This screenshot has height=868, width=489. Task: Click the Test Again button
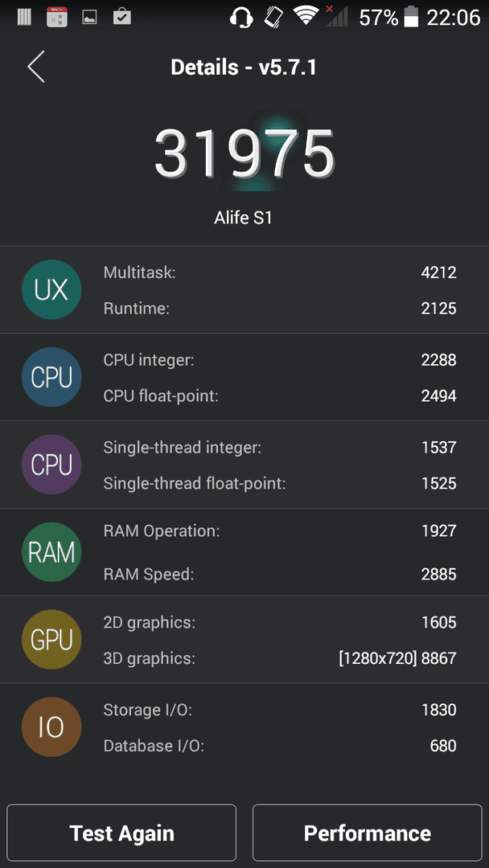click(x=121, y=833)
